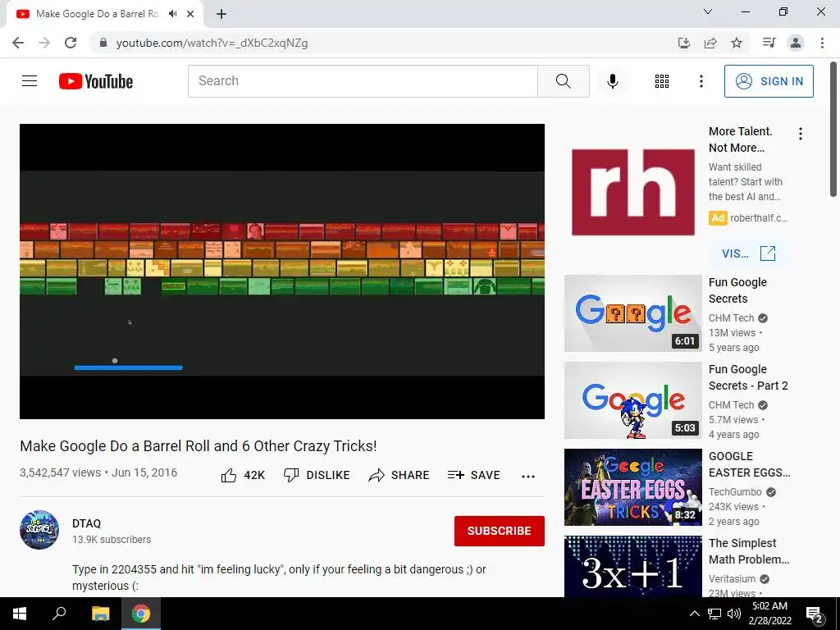Screen dimensions: 840x630
Task: Open The Simplest Math Problem video thumbnail
Action: [633, 567]
